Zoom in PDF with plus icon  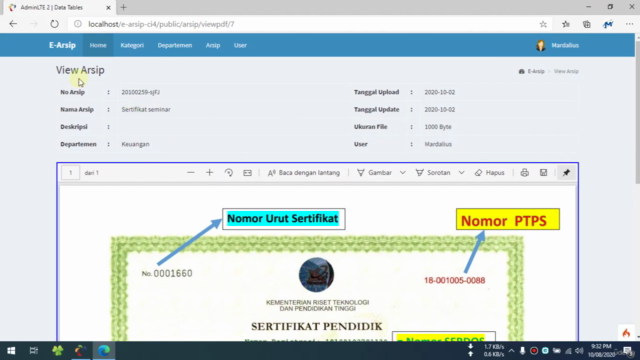click(209, 173)
